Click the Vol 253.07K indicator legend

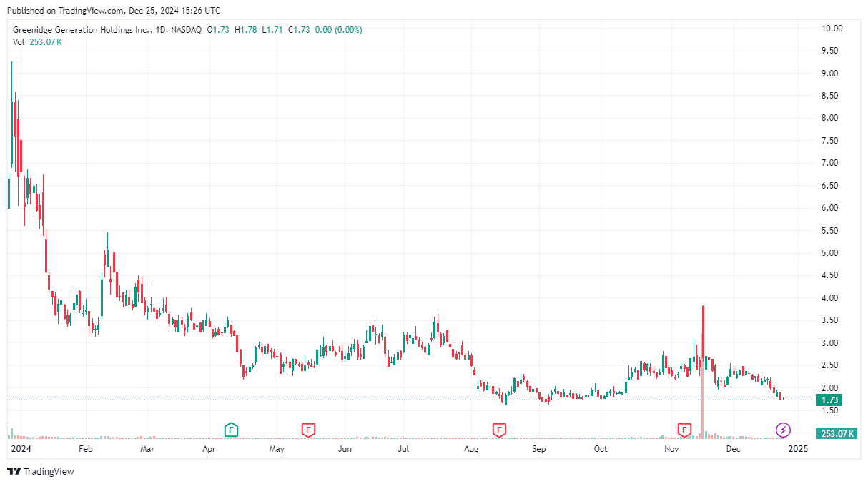point(37,42)
